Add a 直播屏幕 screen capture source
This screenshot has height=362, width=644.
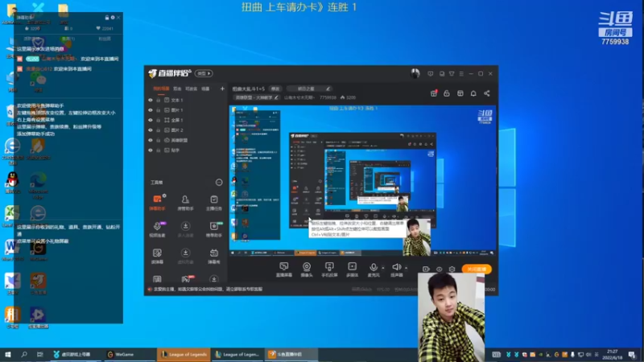click(284, 269)
